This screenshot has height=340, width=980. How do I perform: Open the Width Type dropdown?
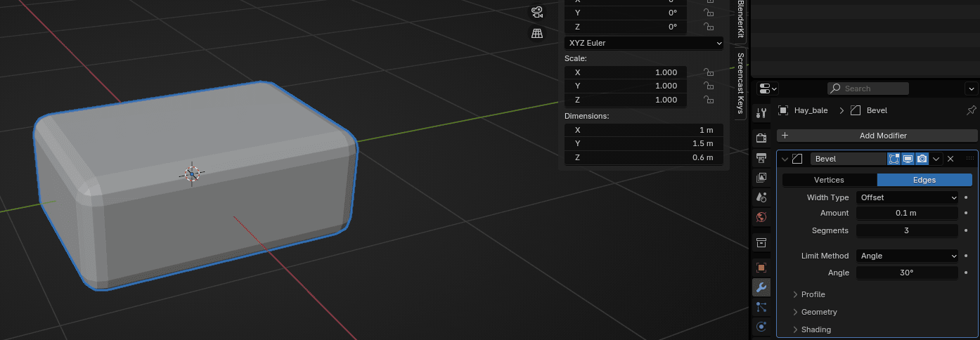coord(907,198)
